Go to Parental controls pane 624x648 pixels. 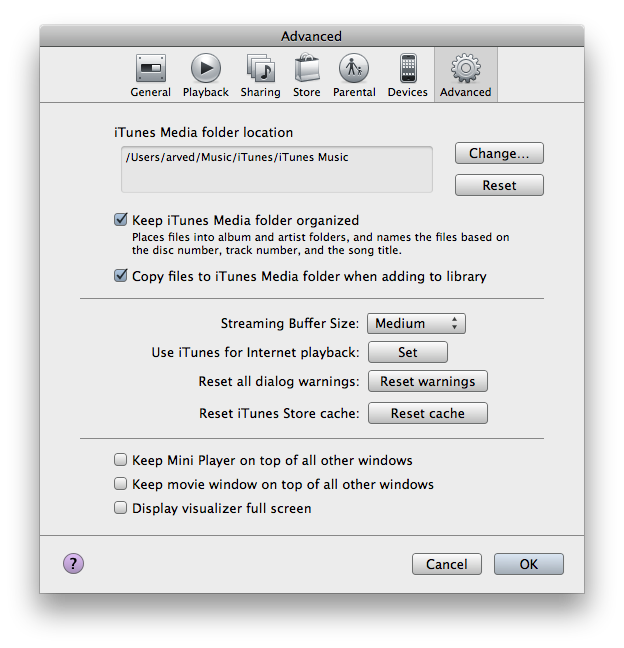[x=354, y=76]
